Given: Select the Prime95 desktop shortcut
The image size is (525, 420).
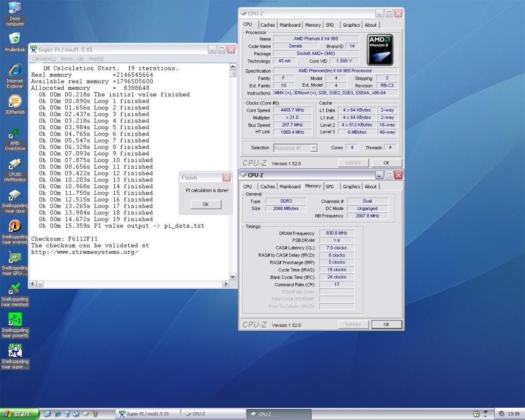Looking at the screenshot, I should [15, 318].
